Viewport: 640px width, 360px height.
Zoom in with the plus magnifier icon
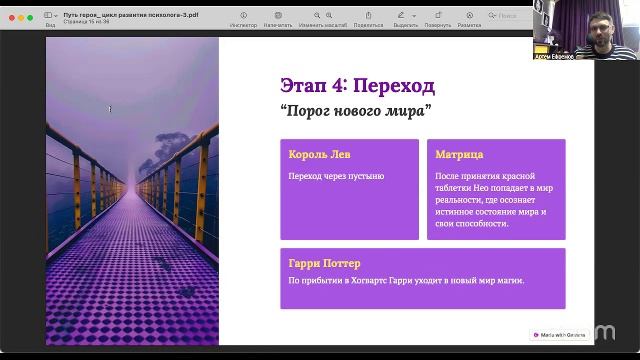tap(329, 15)
